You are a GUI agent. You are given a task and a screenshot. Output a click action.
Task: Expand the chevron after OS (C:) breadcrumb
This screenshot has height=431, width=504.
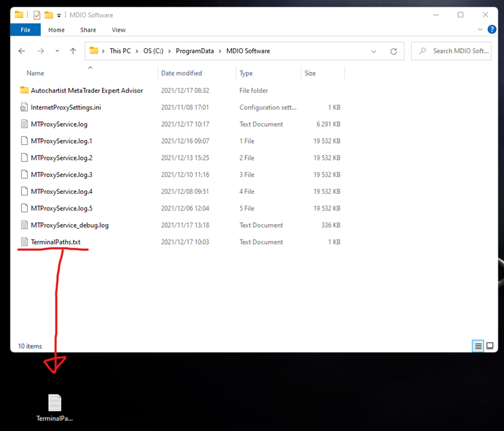[x=170, y=51]
